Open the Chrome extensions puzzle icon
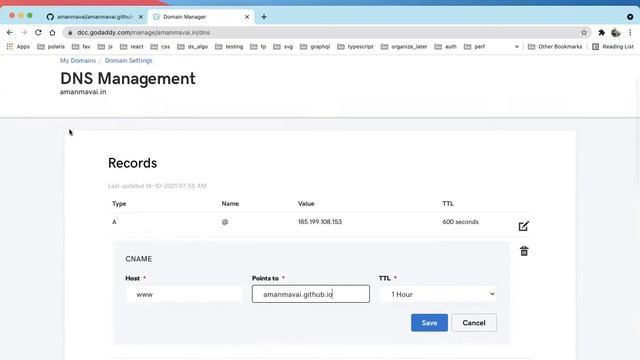 [601, 32]
